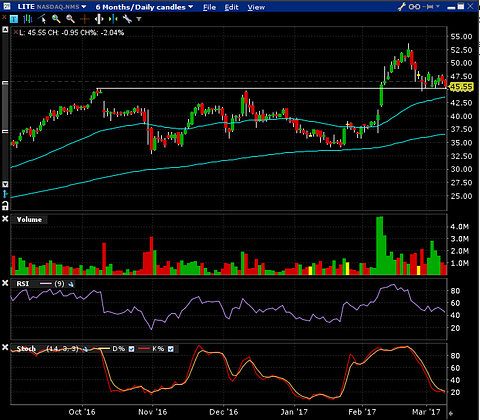The width and height of the screenshot is (480, 420).
Task: Click the pushpin icon in title bar
Action: coord(429,6)
